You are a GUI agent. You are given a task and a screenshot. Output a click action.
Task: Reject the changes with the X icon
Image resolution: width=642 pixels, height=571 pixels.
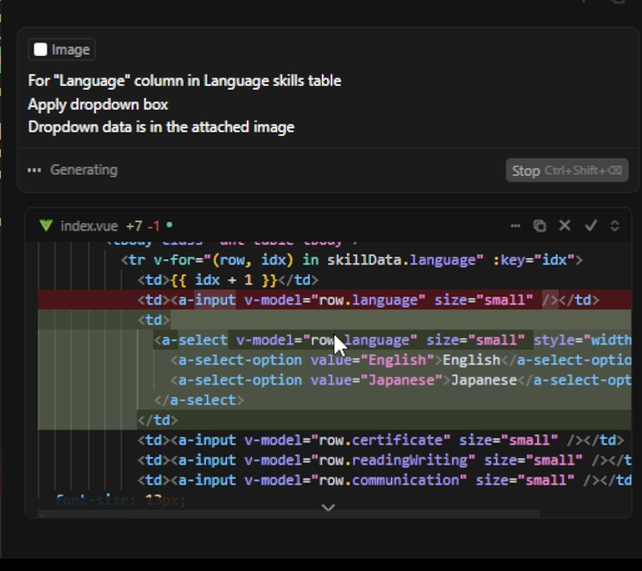[565, 226]
